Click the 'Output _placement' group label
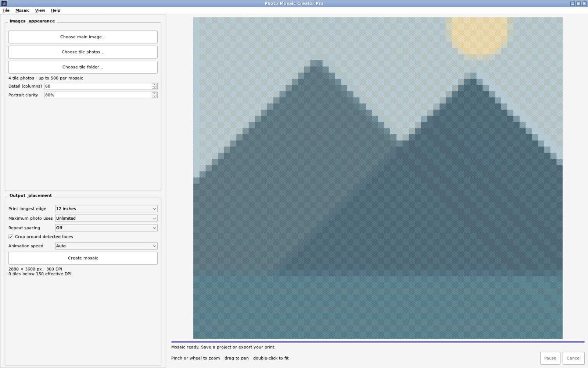588x368 pixels. (x=31, y=195)
